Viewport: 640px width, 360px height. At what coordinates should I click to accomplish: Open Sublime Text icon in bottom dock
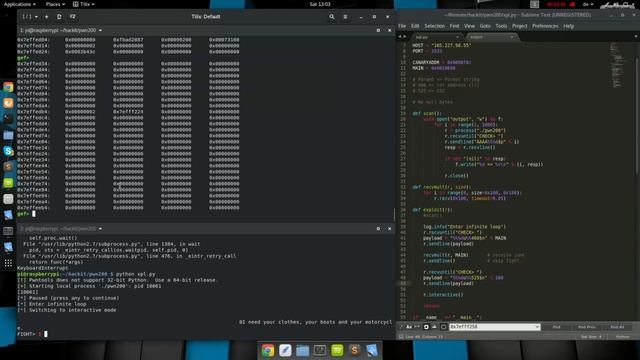[x=355, y=350]
